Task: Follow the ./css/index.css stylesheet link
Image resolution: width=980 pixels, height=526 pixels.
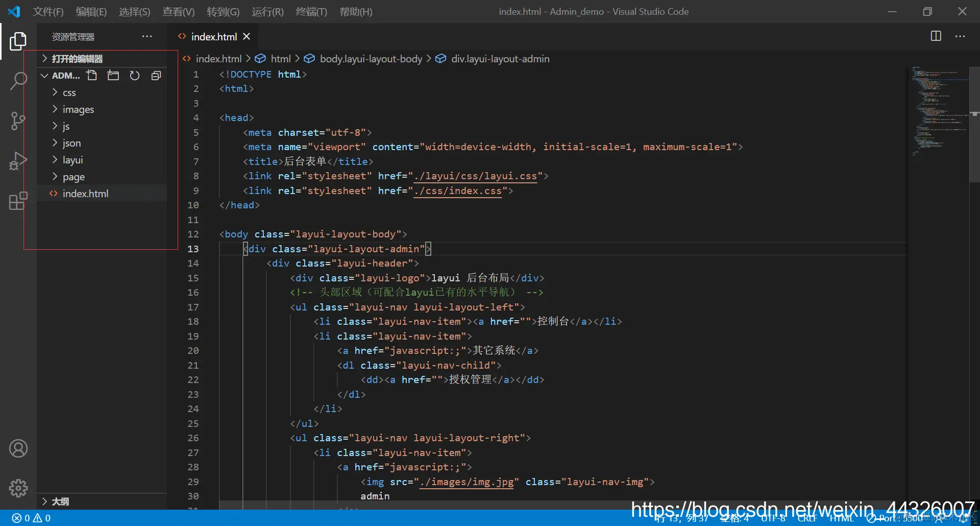Action: (x=457, y=191)
